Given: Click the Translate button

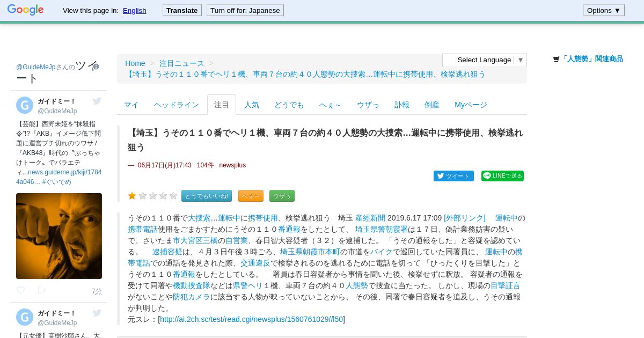Looking at the screenshot, I should pyautogui.click(x=182, y=10).
